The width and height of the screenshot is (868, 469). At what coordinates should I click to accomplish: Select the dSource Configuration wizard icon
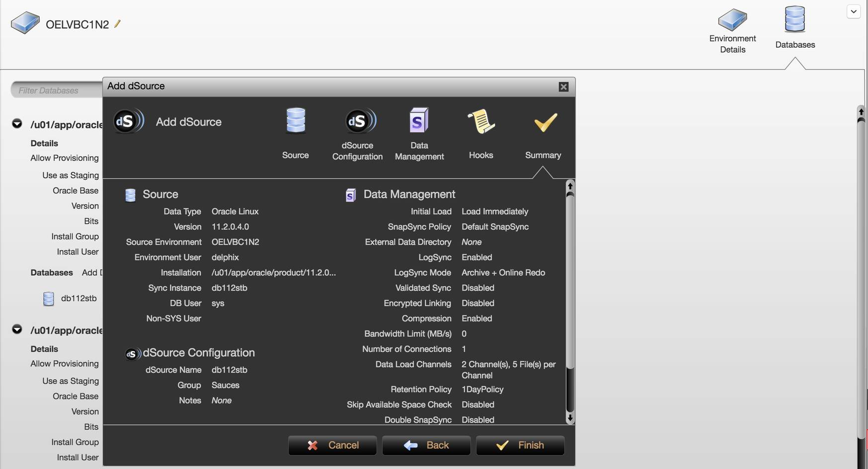pyautogui.click(x=359, y=121)
